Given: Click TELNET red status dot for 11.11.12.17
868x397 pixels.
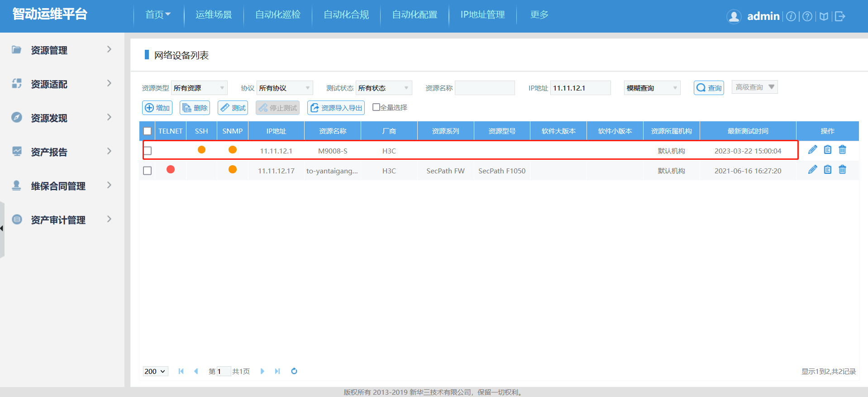Looking at the screenshot, I should click(x=171, y=170).
